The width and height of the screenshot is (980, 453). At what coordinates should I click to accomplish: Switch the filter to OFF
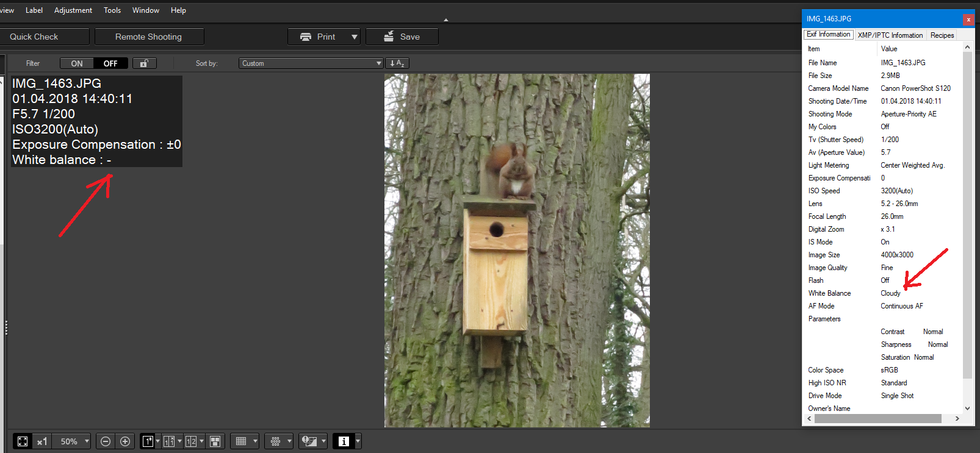coord(110,63)
